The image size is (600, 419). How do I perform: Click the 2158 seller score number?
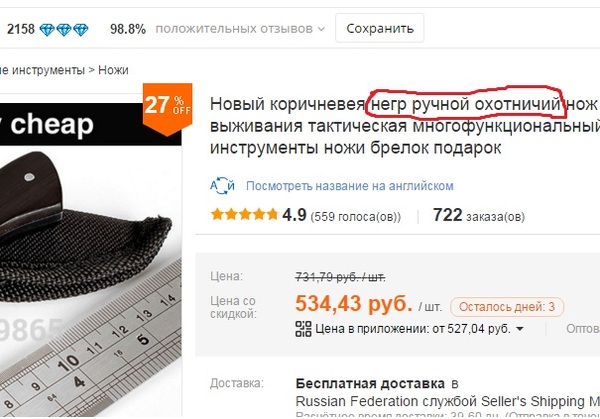pyautogui.click(x=21, y=29)
